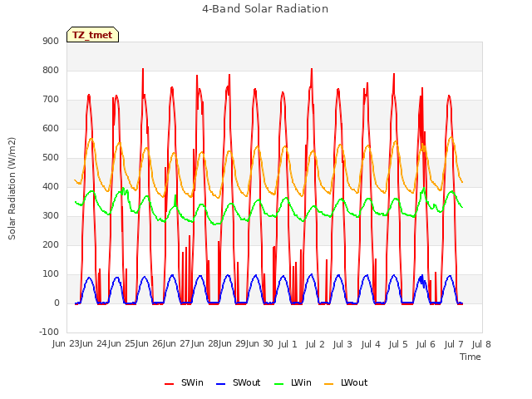Click the Jul 4 x-axis date label
The image size is (532, 399).
[371, 344]
